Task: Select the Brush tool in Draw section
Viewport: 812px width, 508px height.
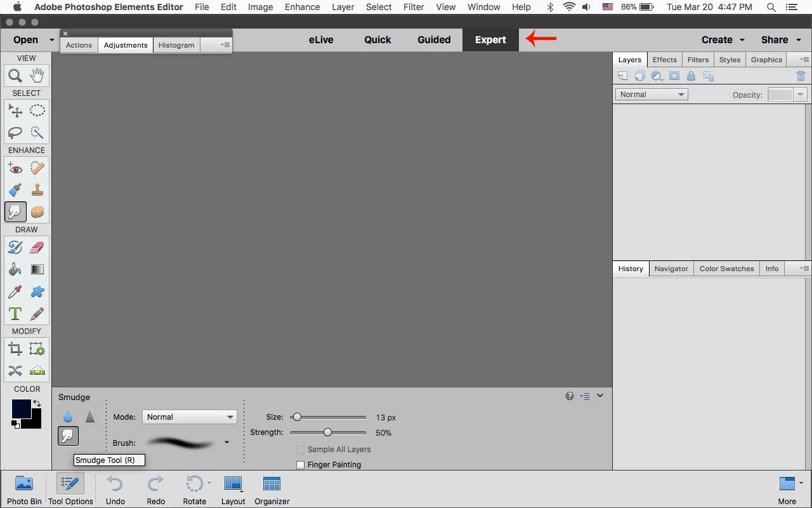Action: click(15, 247)
